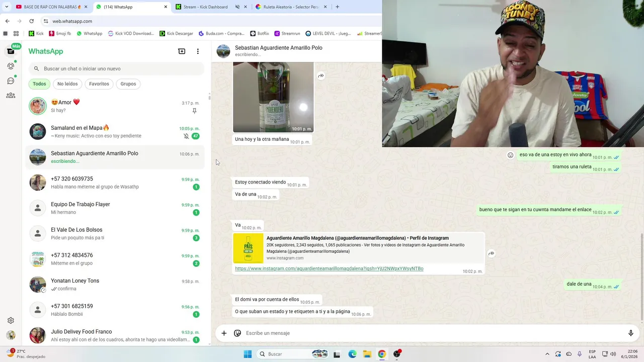Open the Channels icon in left sidebar
The height and width of the screenshot is (362, 644).
tap(11, 80)
